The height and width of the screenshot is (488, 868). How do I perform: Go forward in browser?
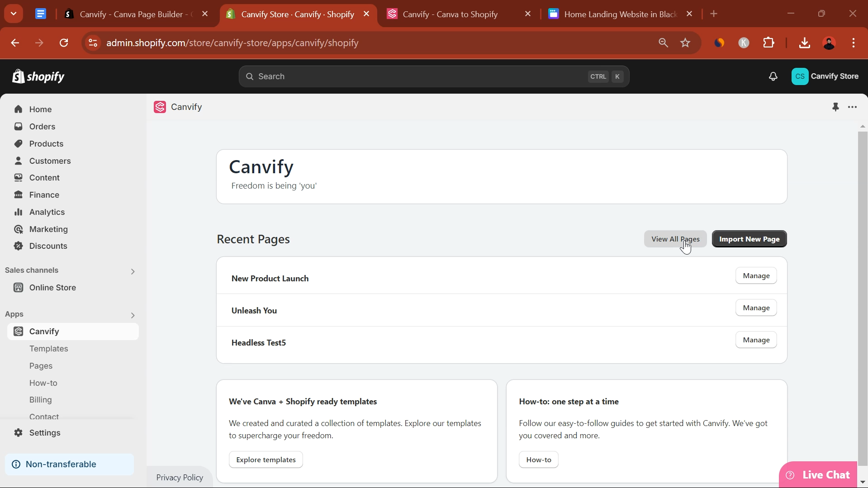click(39, 43)
